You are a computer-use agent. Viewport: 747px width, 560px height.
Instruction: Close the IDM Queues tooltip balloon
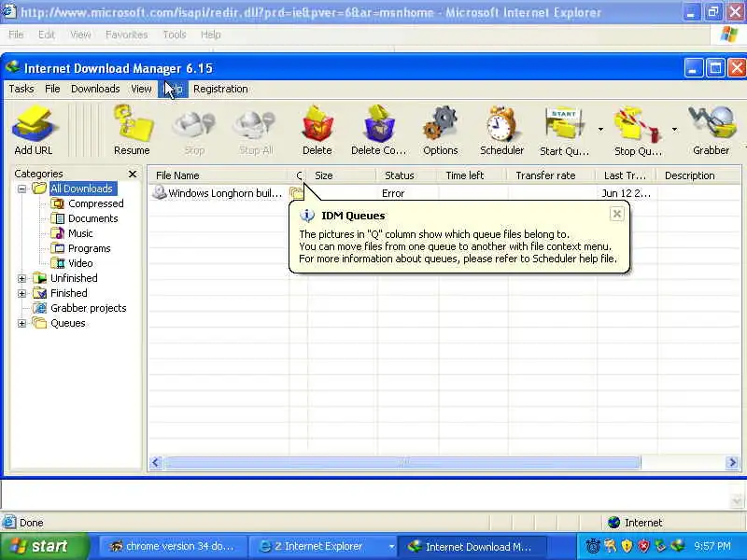pyautogui.click(x=616, y=214)
